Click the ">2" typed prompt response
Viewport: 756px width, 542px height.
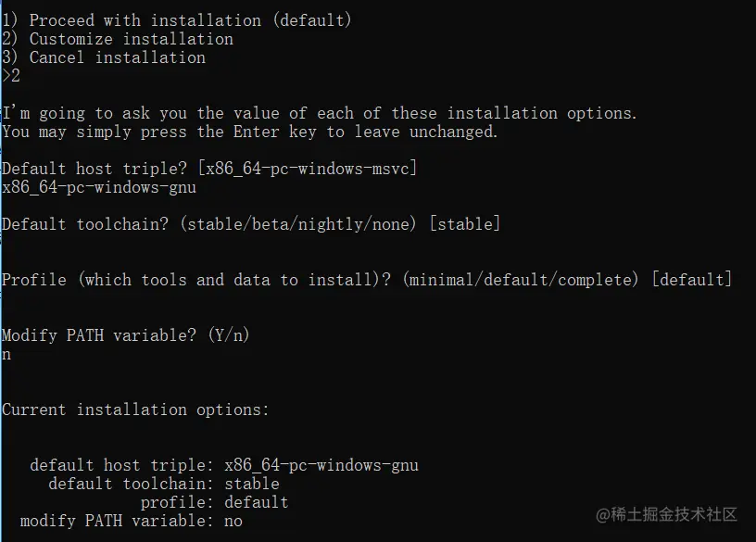(x=11, y=76)
